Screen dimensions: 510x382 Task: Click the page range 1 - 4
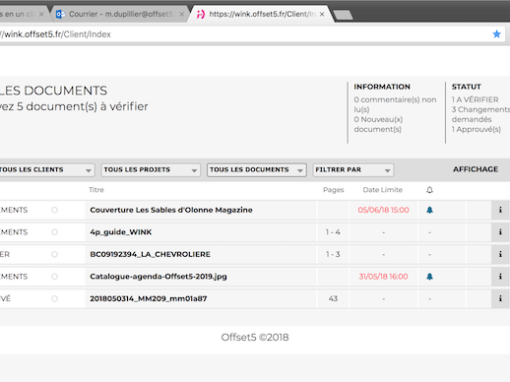pos(333,232)
